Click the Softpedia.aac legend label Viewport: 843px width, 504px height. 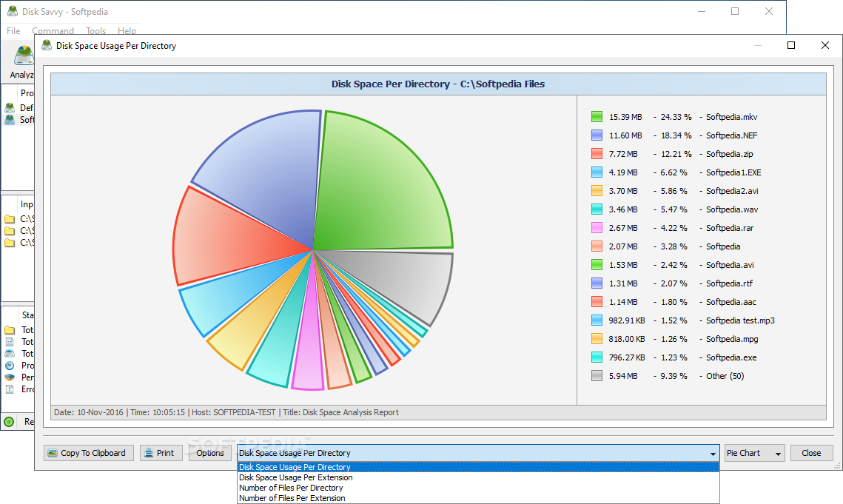pyautogui.click(x=731, y=302)
